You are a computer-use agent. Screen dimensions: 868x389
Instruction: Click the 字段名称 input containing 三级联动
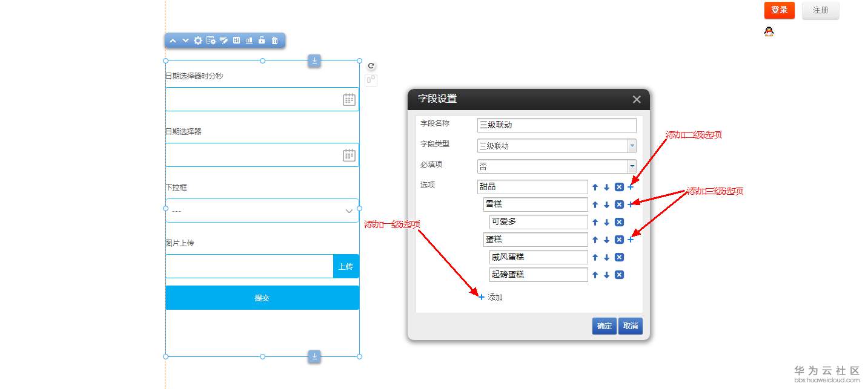point(557,125)
